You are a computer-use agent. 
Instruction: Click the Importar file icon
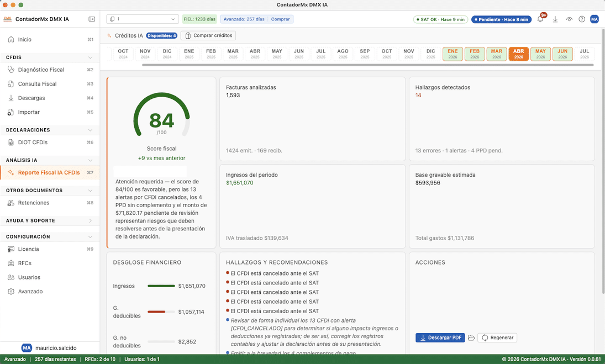[x=11, y=112]
